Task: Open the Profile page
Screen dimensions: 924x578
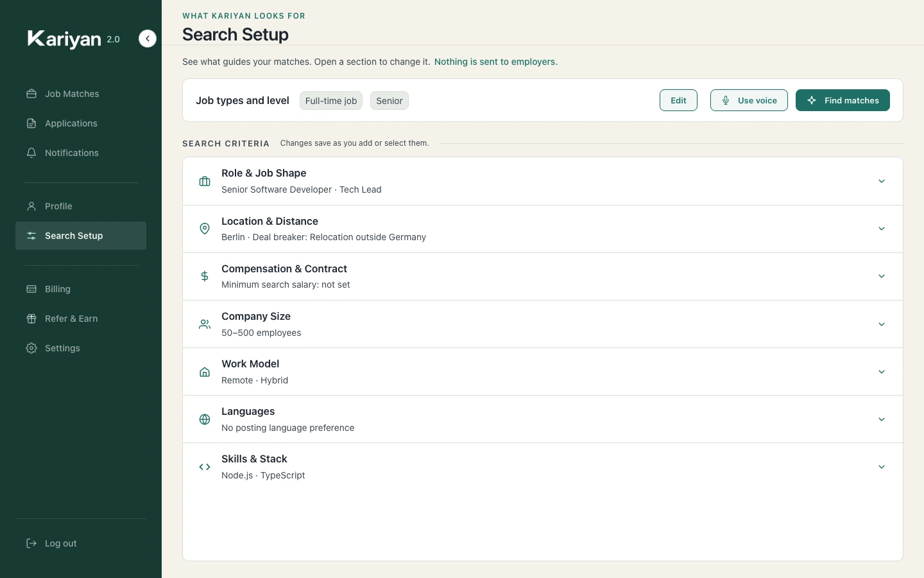Action: pyautogui.click(x=81, y=206)
